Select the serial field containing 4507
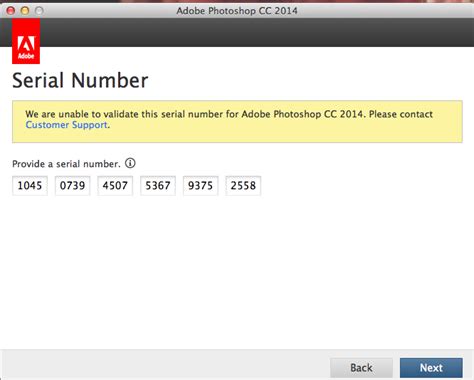The width and height of the screenshot is (474, 380). tap(115, 186)
